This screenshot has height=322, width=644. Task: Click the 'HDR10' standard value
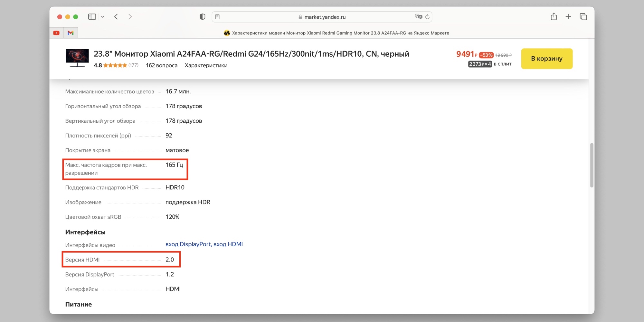[175, 187]
